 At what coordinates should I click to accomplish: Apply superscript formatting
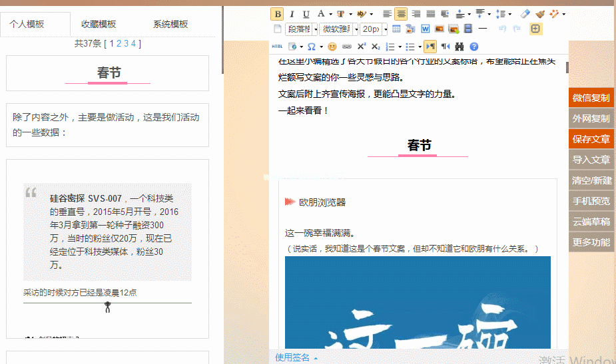click(361, 47)
